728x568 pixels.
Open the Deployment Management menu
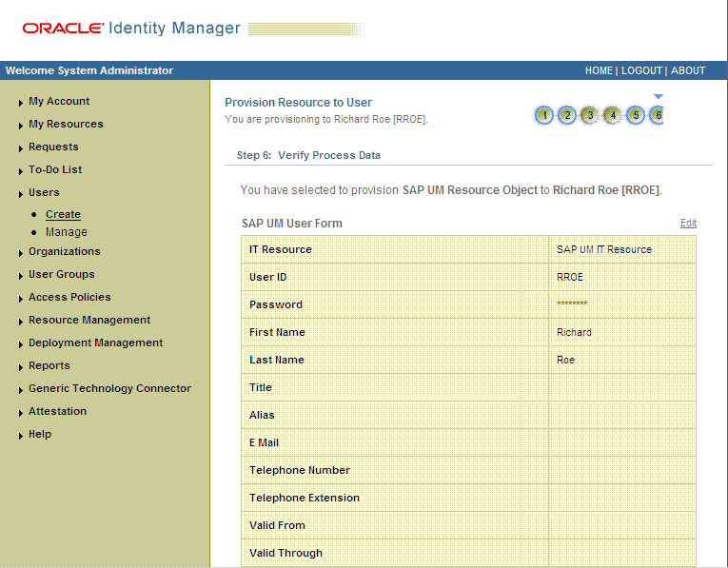pos(96,343)
